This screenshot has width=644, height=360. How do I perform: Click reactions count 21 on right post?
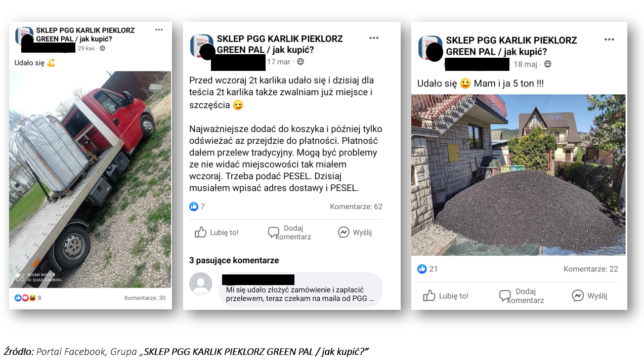point(428,269)
